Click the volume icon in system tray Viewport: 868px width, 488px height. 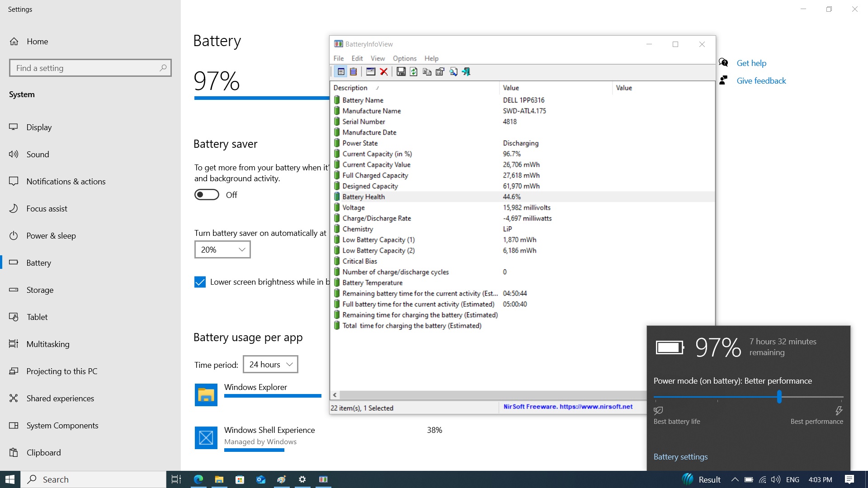[776, 479]
